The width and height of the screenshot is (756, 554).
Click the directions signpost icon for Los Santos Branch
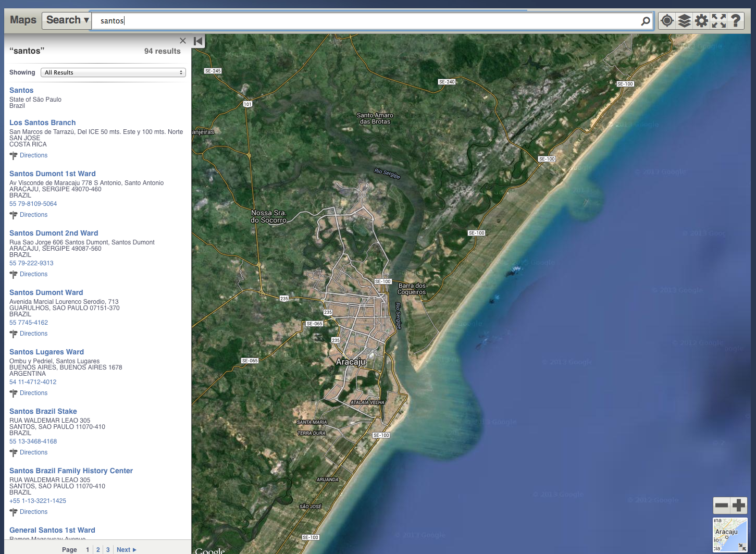coord(14,155)
